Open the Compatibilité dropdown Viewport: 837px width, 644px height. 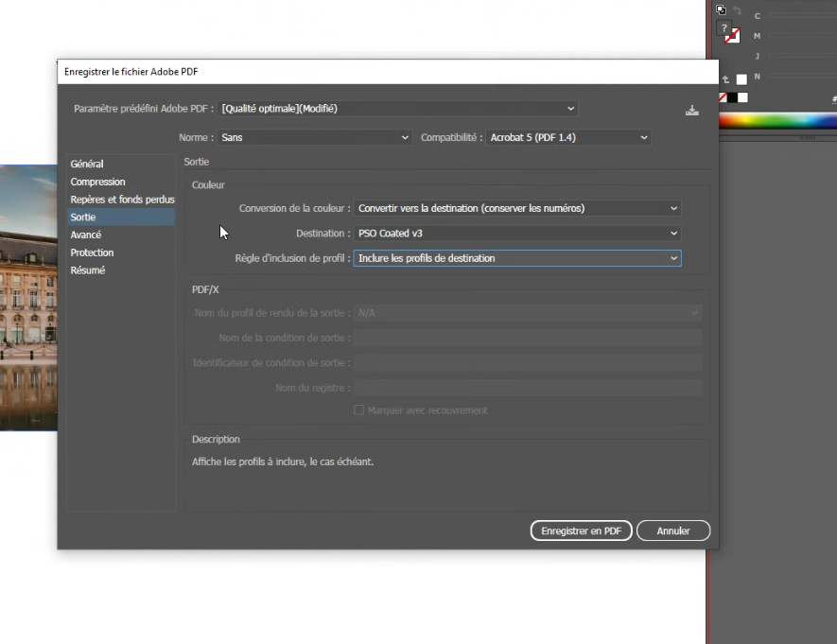568,137
